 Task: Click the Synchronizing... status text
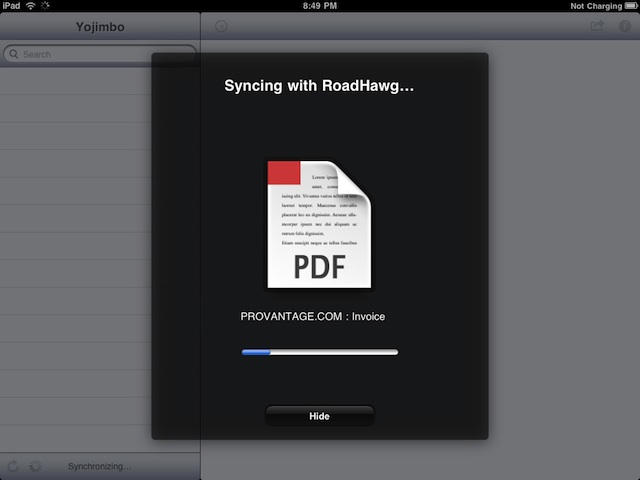[x=99, y=466]
